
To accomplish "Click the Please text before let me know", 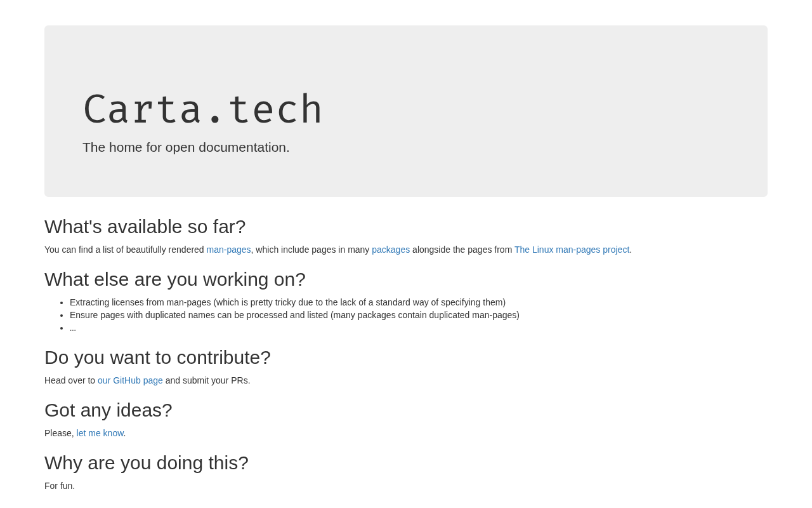I will coord(58,433).
